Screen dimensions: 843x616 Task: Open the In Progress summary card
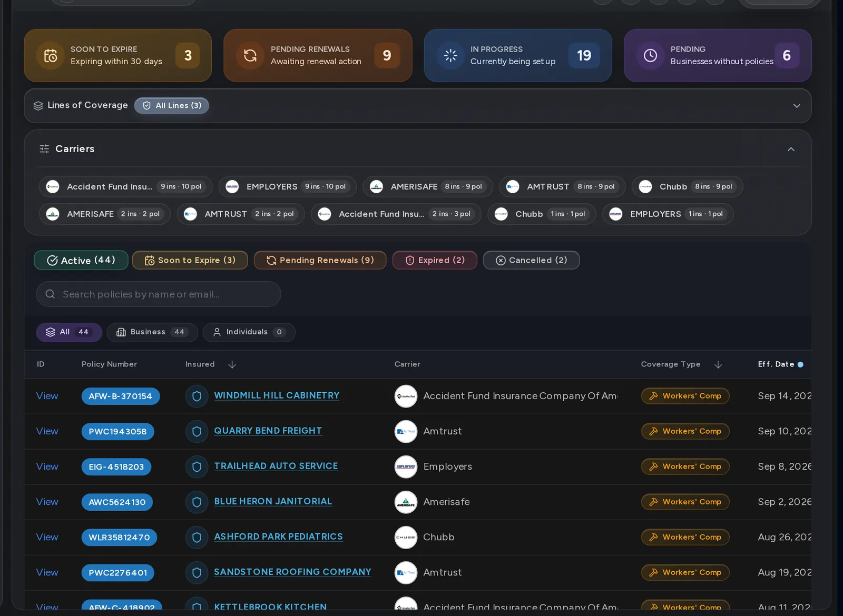tap(518, 55)
